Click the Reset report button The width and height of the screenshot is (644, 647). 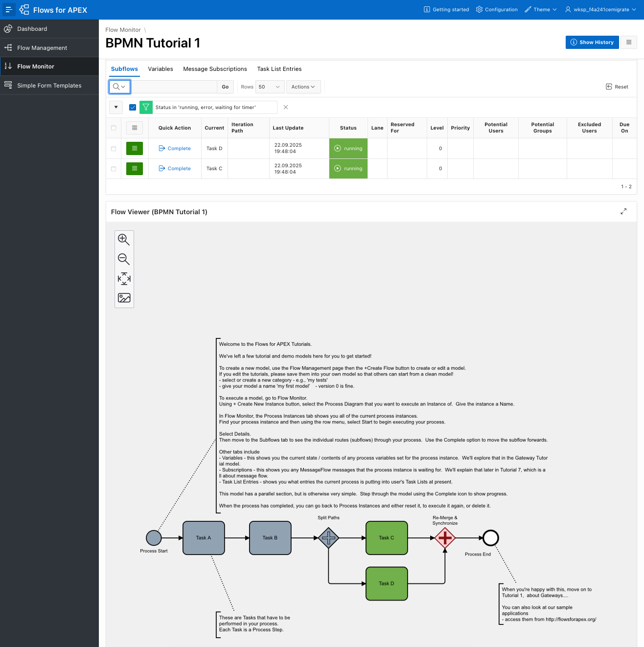[x=617, y=87]
